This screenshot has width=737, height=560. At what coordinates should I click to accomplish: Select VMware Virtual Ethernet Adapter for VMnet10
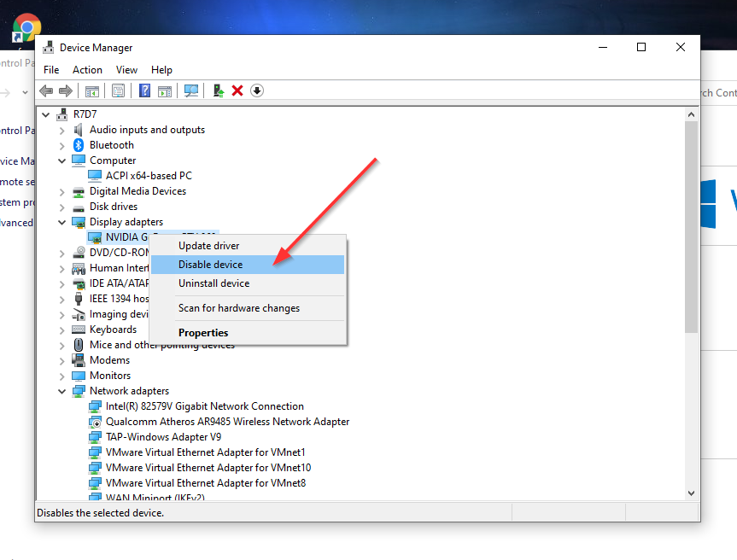coord(208,468)
